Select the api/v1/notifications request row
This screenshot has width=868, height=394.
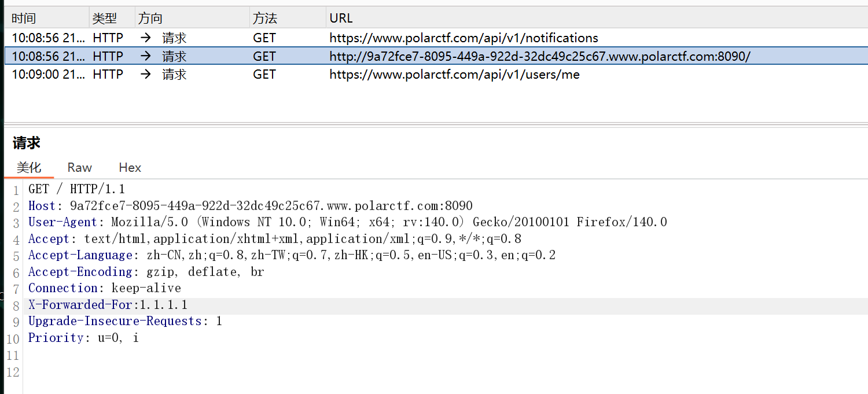tap(464, 38)
